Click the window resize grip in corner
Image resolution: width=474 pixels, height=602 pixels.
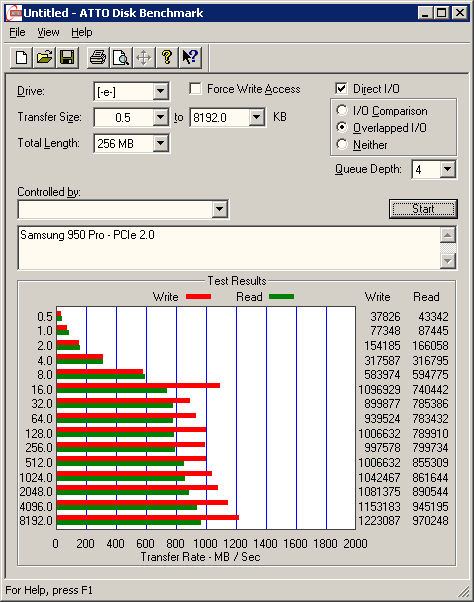(x=464, y=592)
